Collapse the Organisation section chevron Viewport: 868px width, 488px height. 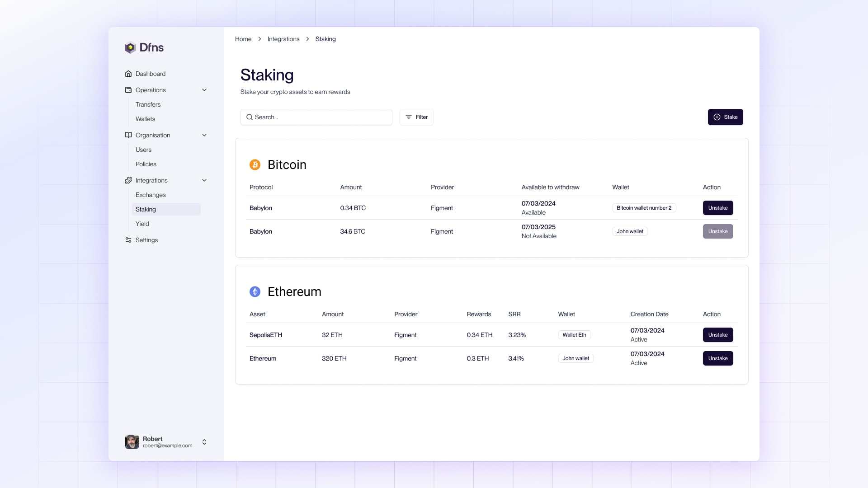pyautogui.click(x=204, y=135)
